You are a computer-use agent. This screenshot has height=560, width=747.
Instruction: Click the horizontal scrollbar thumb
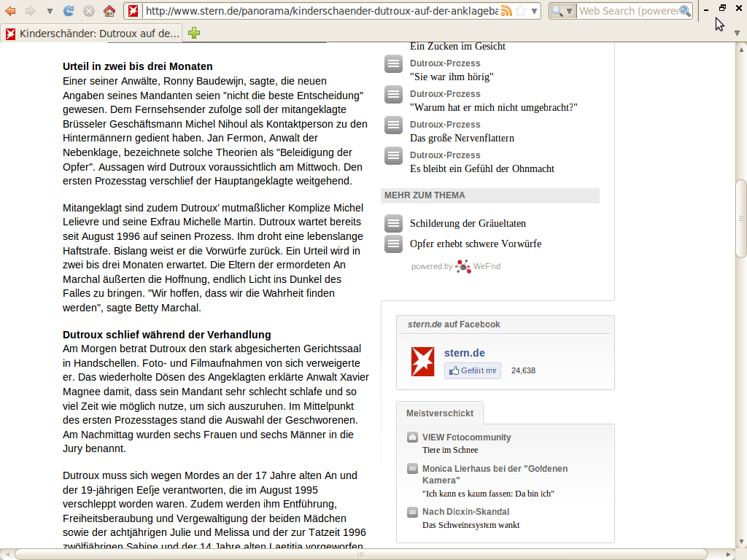click(x=361, y=554)
